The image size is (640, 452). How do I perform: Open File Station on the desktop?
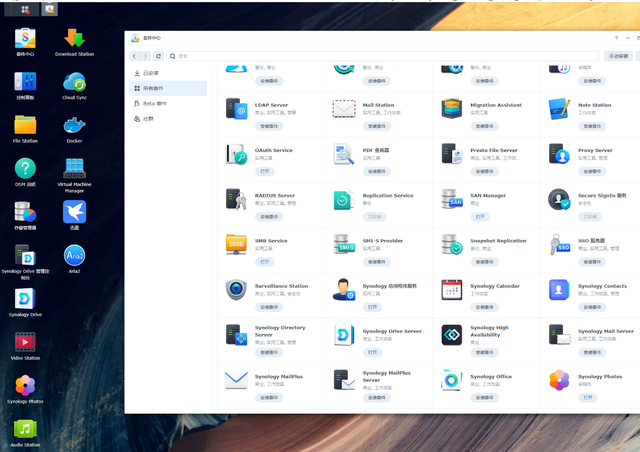[25, 126]
